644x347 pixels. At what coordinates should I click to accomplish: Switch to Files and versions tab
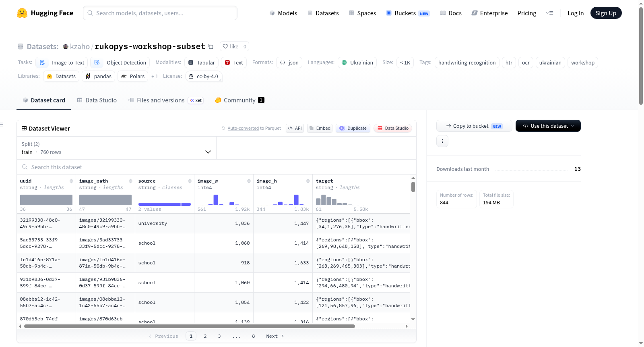click(x=165, y=100)
